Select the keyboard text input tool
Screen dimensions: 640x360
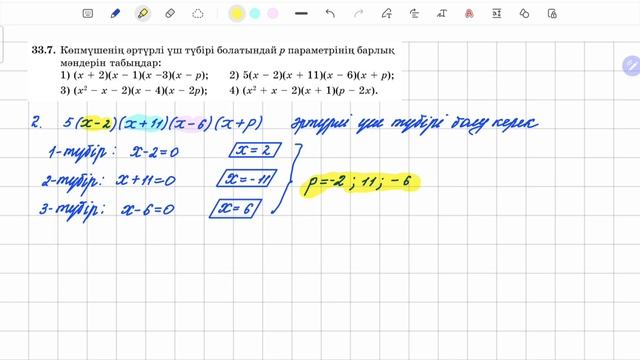[x=88, y=14]
